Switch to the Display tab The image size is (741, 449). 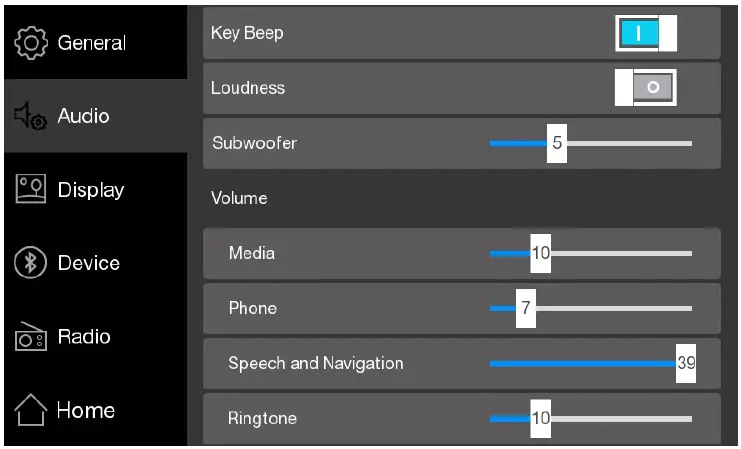[90, 190]
